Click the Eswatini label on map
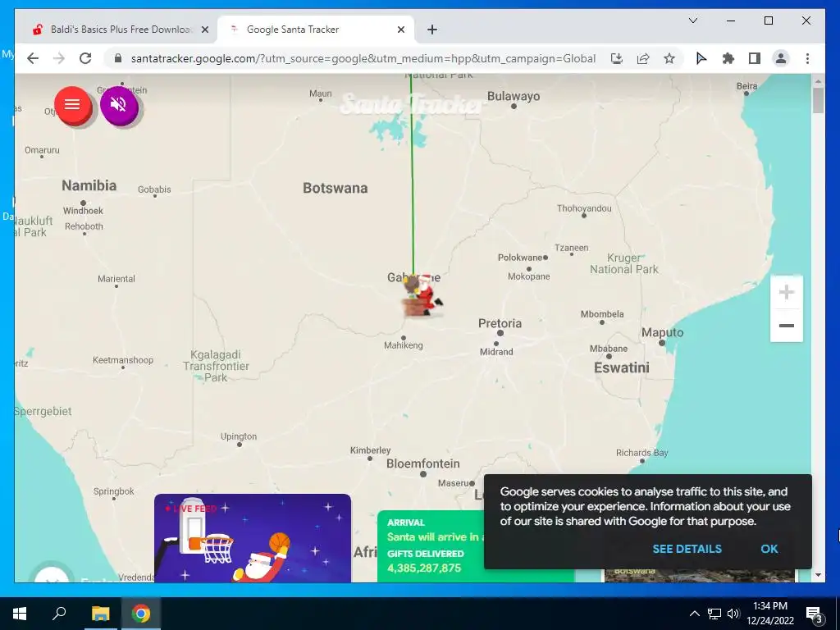Image resolution: width=840 pixels, height=630 pixels. pos(622,367)
